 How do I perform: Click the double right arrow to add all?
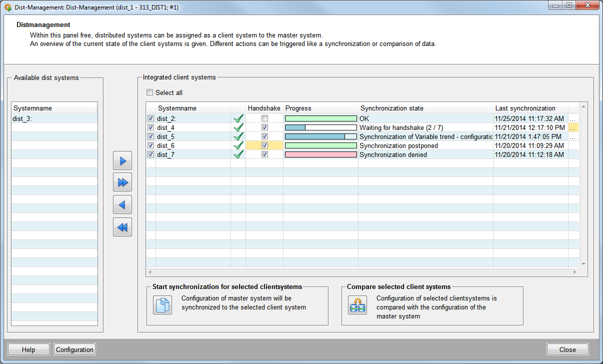pyautogui.click(x=122, y=182)
